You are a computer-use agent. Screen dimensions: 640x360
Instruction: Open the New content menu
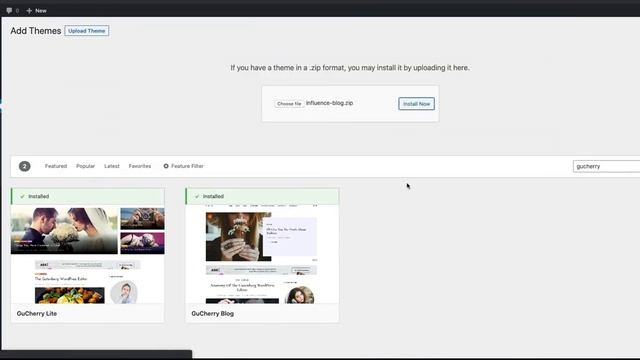pos(37,11)
